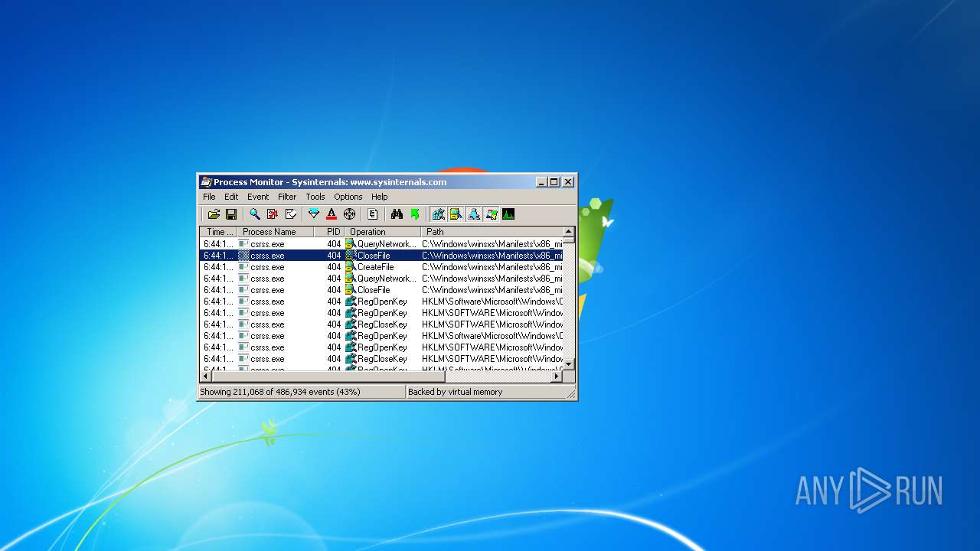The image size is (980, 551).
Task: Click the vertical scrollbar down arrow
Action: (x=569, y=364)
